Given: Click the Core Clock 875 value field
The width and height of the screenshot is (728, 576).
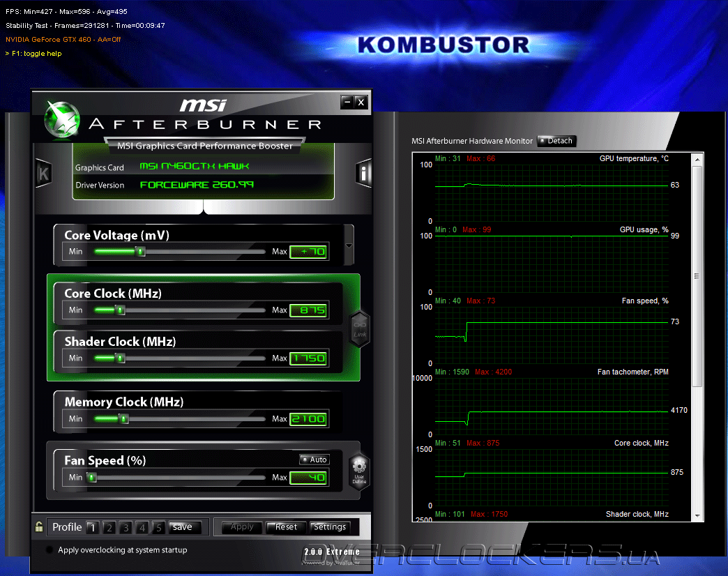Looking at the screenshot, I should (309, 310).
